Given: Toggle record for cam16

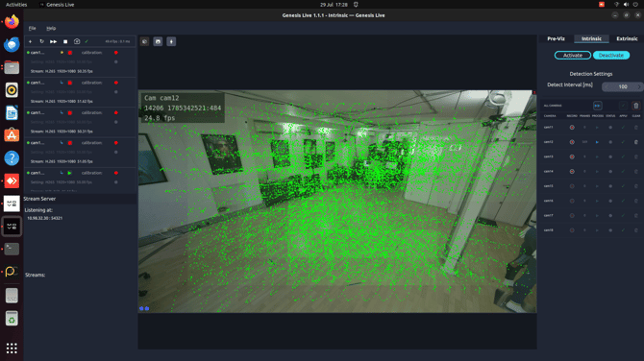Looking at the screenshot, I should point(572,201).
